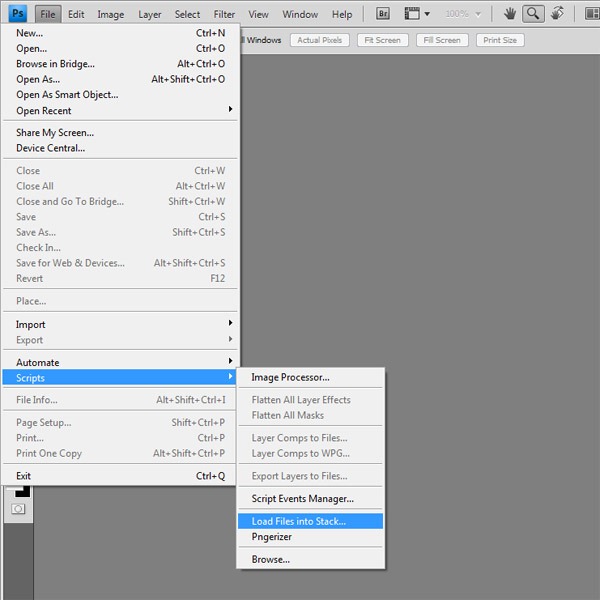600x600 pixels.
Task: Click the Print Size button
Action: (x=500, y=40)
